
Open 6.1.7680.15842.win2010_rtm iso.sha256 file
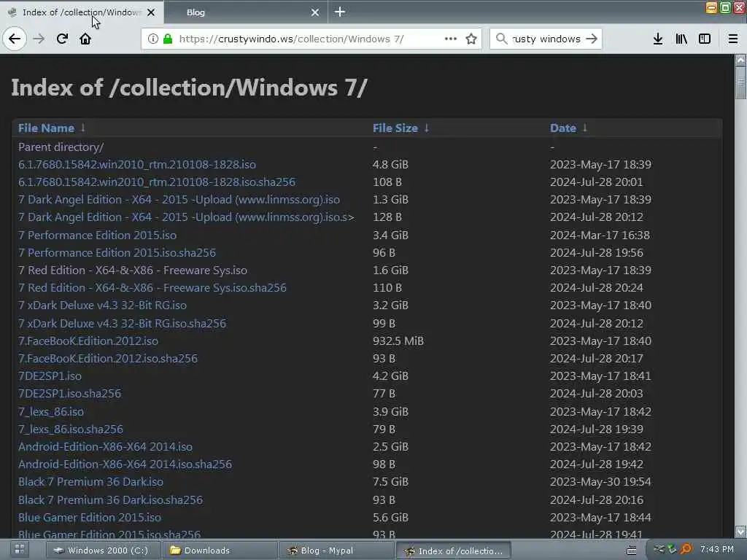point(157,182)
